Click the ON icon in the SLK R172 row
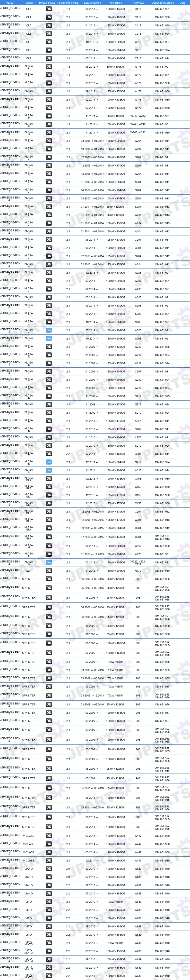The image size is (190, 980). point(49,571)
